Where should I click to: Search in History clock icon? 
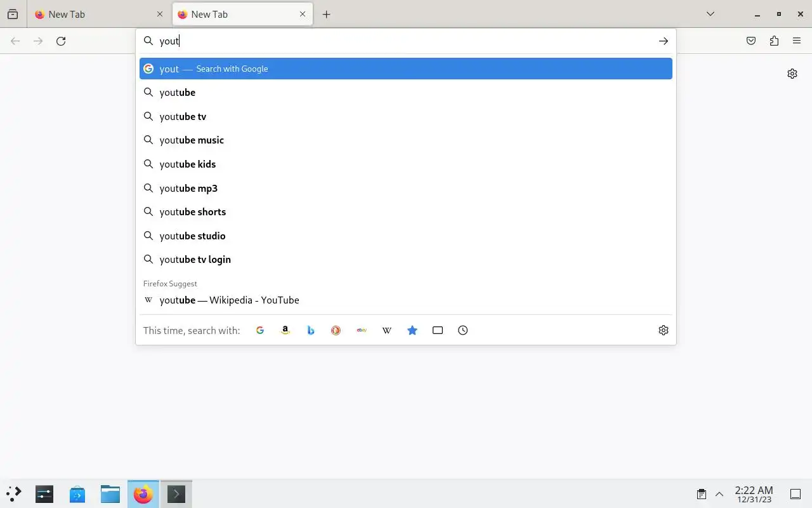463,330
